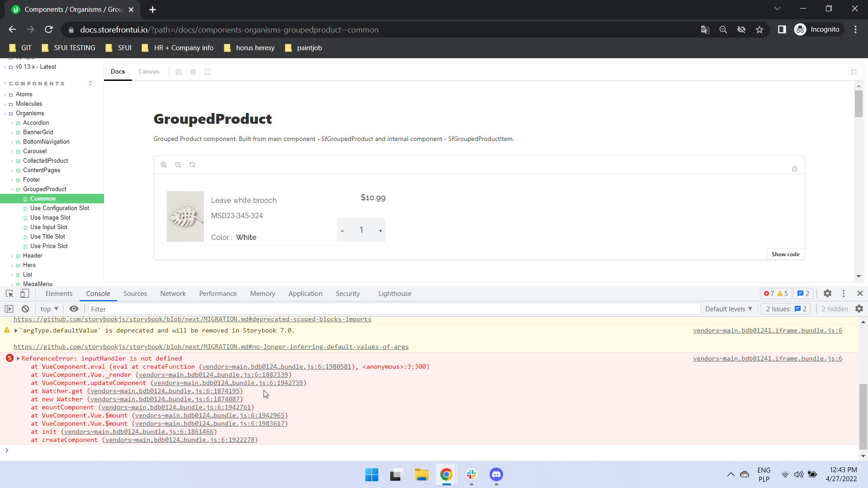Open DevTools settings
868x488 pixels.
[828, 293]
